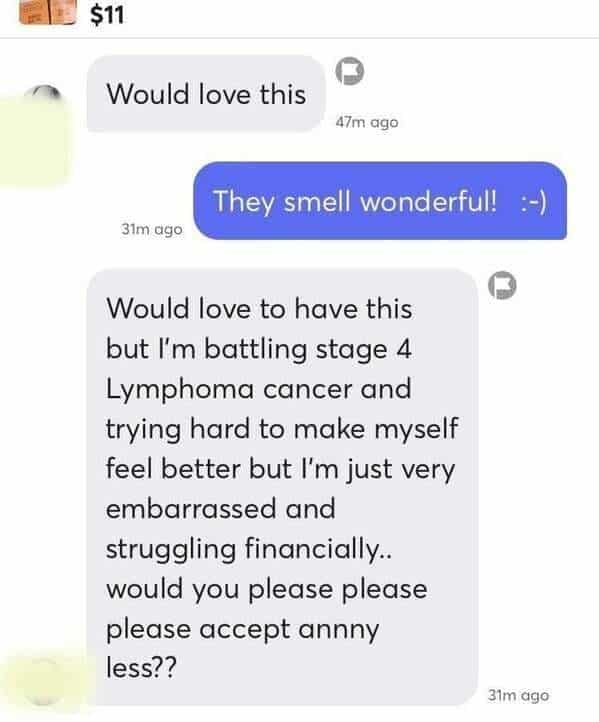Click "feel better but I'm just very" line
This screenshot has height=722, width=599.
tap(280, 469)
